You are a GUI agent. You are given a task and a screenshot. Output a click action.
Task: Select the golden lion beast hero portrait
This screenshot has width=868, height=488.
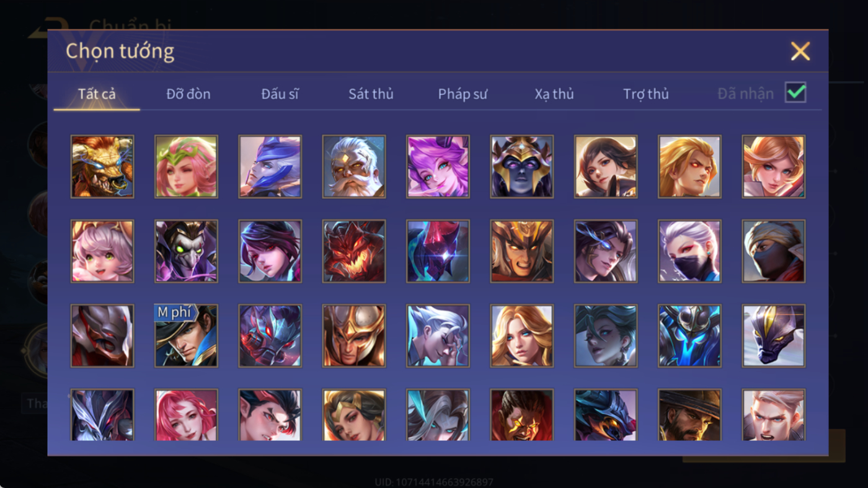(x=102, y=167)
